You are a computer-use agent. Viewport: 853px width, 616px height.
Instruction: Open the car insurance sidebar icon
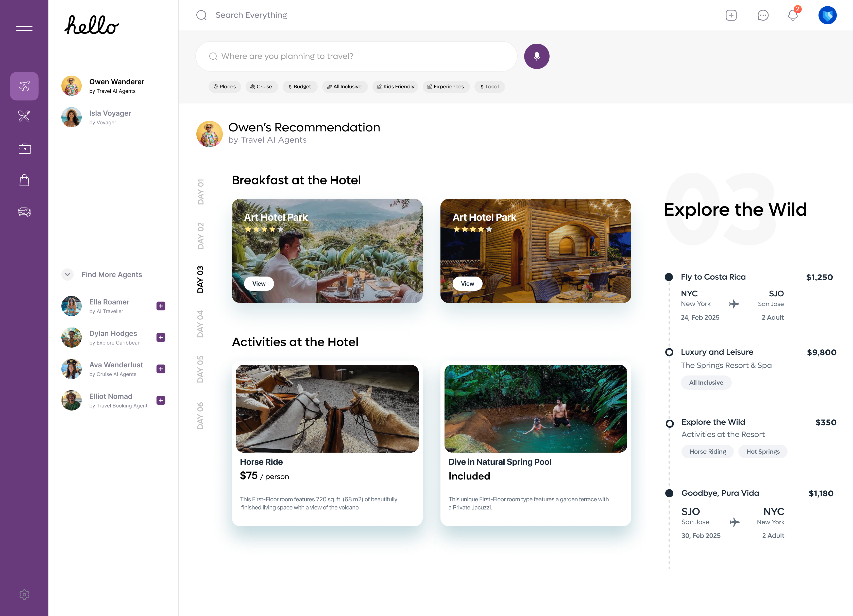pos(24,212)
